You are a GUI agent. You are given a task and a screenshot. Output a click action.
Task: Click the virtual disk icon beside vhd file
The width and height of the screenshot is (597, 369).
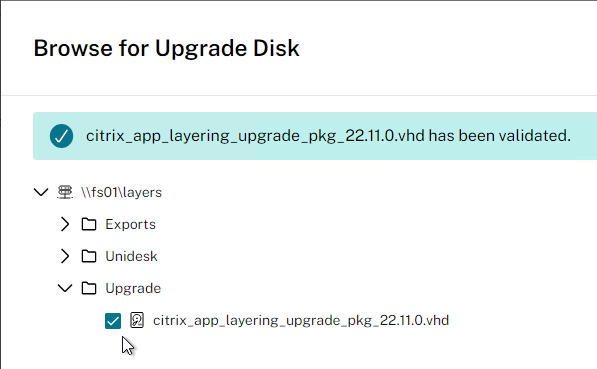[137, 320]
